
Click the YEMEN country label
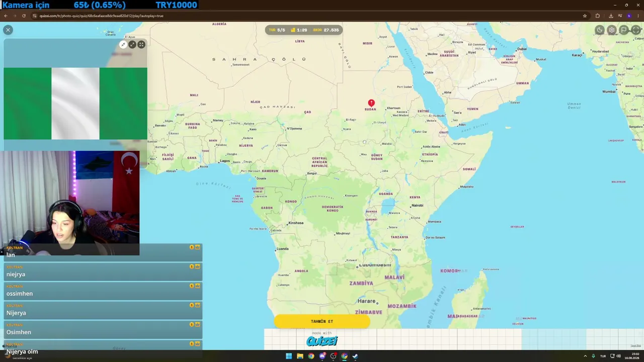472,109
